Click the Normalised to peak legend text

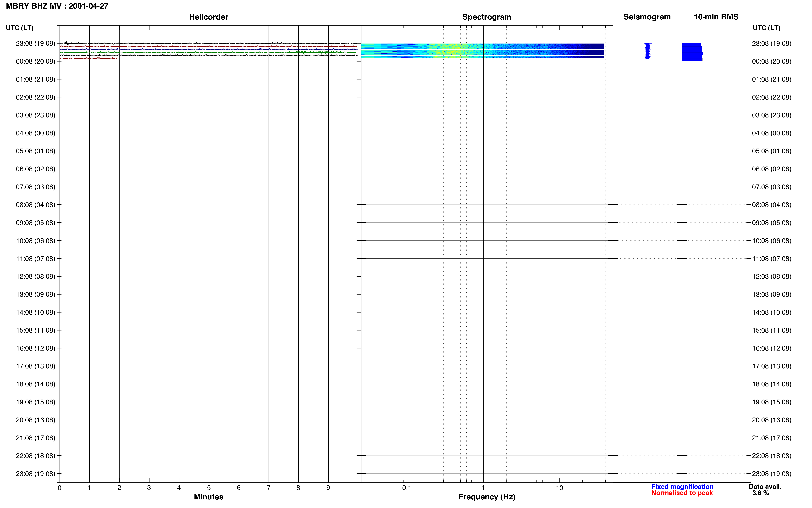click(682, 493)
